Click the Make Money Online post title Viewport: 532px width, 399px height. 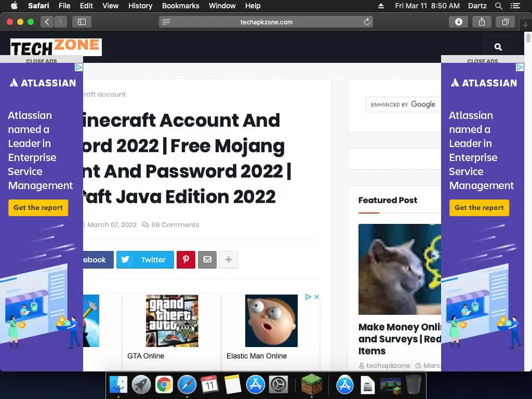[400, 339]
